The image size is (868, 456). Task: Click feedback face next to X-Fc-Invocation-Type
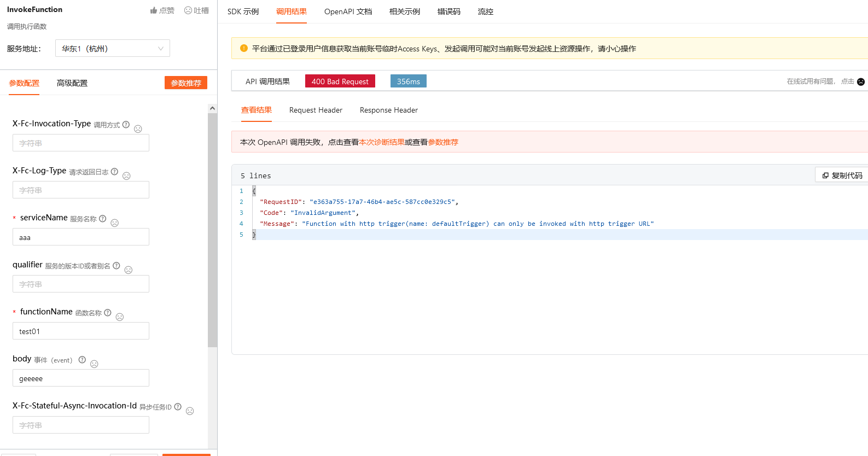point(138,129)
